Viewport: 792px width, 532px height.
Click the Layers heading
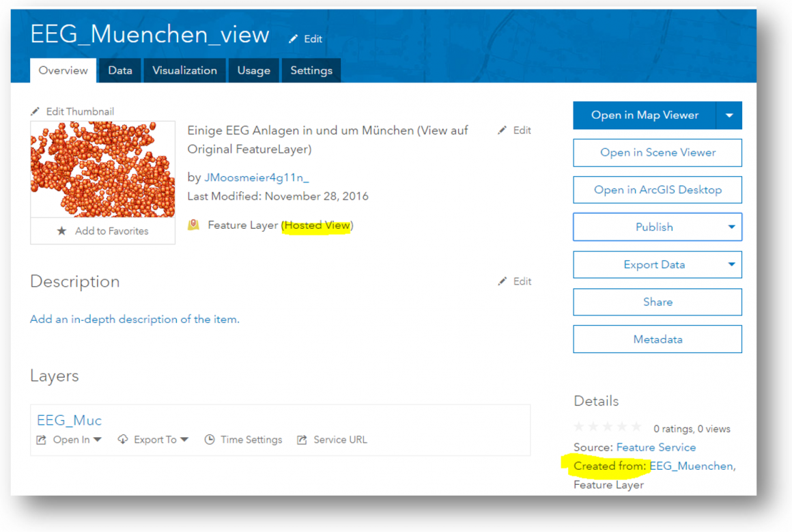55,376
